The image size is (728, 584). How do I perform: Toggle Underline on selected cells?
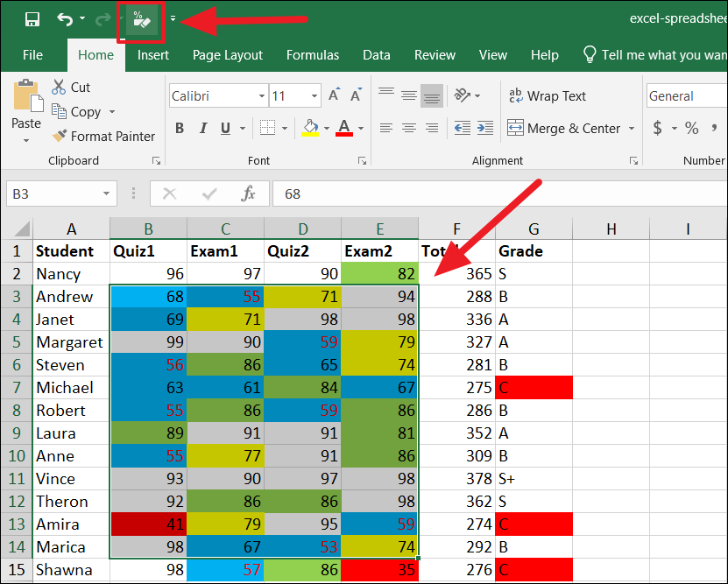223,127
